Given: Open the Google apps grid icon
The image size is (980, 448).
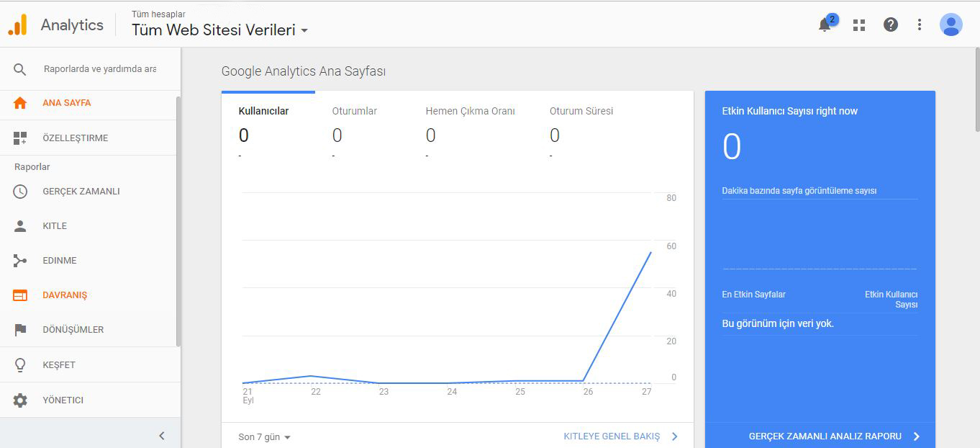Looking at the screenshot, I should [x=859, y=25].
